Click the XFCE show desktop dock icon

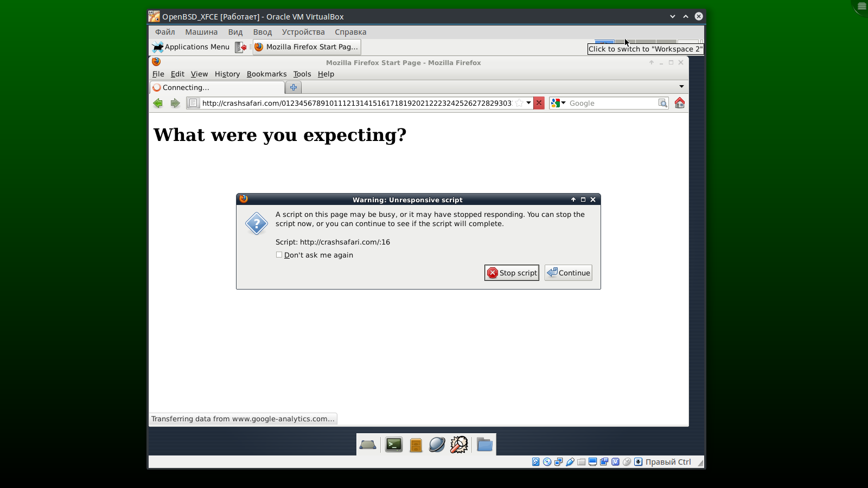368,445
